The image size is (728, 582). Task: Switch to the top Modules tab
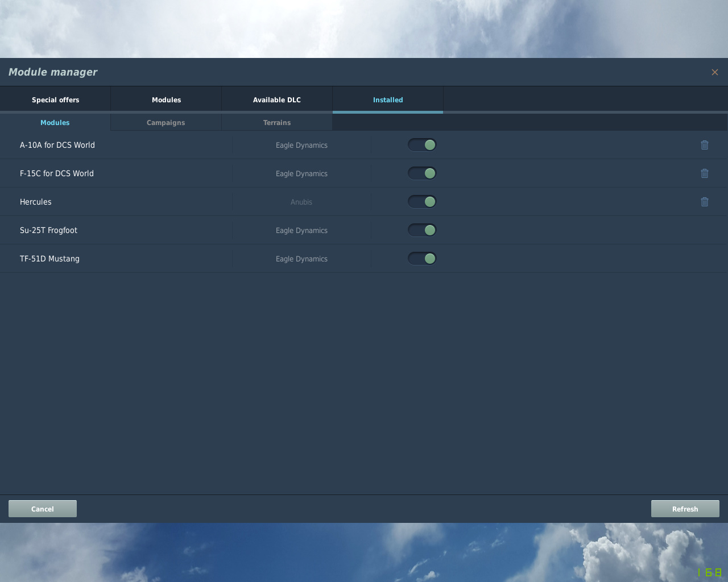(x=166, y=99)
